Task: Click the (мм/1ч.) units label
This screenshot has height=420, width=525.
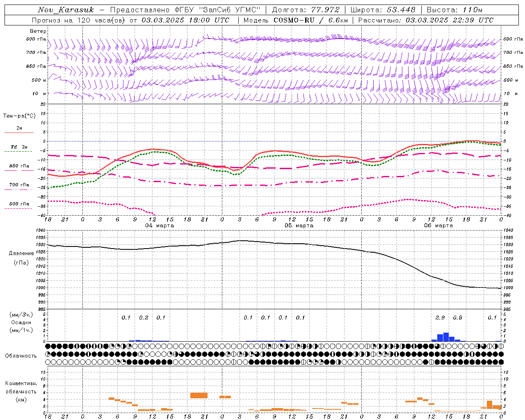Action: (x=21, y=330)
